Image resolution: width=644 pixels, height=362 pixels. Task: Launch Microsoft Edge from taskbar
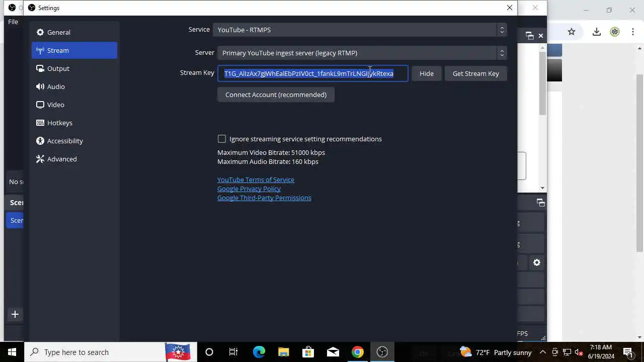(x=259, y=352)
